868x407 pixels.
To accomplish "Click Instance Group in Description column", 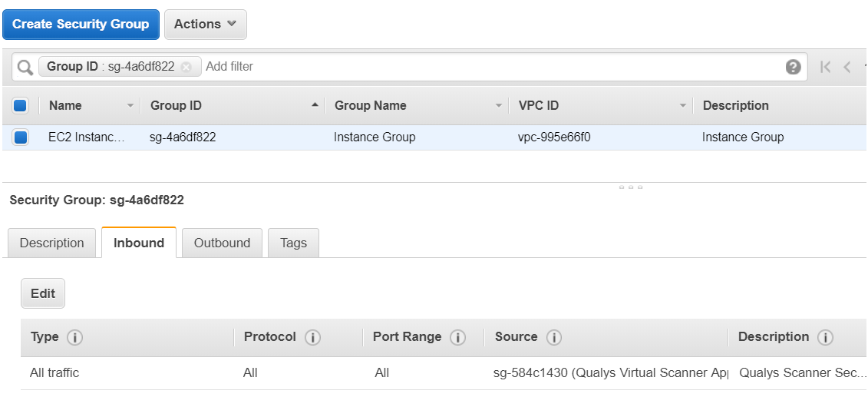I will coord(743,137).
